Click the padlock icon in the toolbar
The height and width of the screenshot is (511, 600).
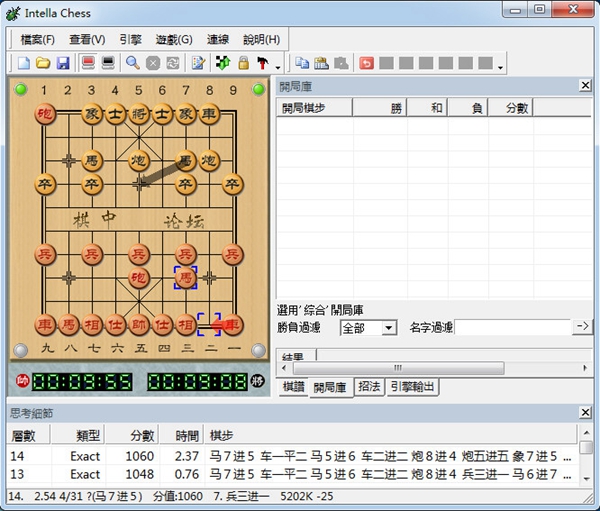click(243, 63)
